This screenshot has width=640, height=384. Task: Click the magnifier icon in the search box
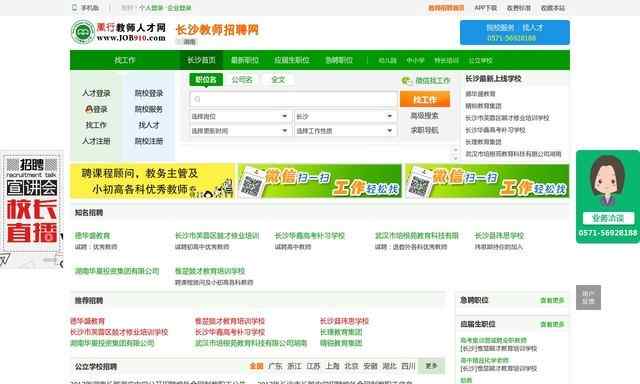point(198,99)
